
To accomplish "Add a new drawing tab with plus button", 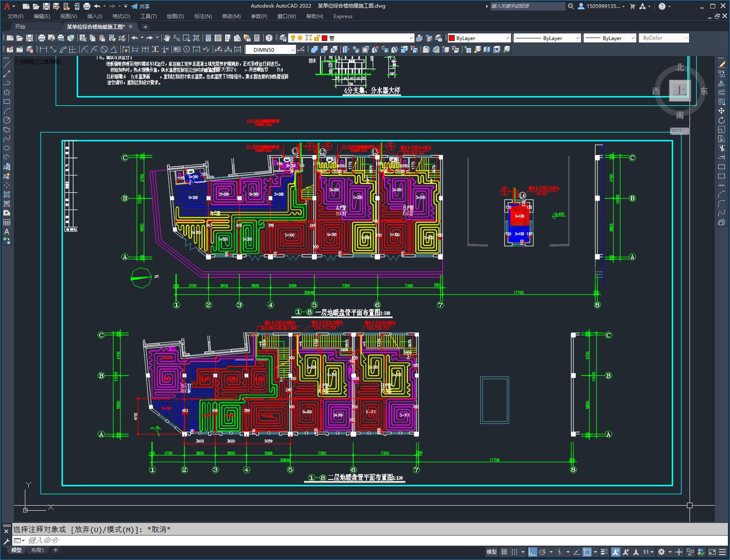I will [x=145, y=27].
